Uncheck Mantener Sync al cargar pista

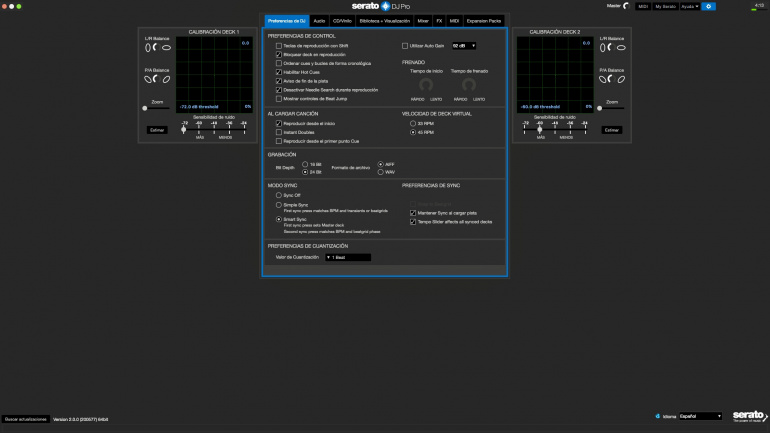tap(412, 213)
